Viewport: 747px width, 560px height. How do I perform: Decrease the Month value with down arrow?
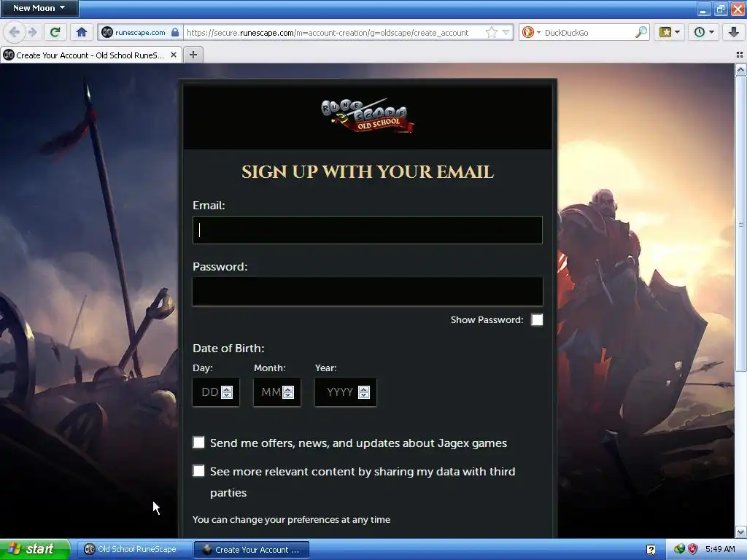[x=288, y=395]
